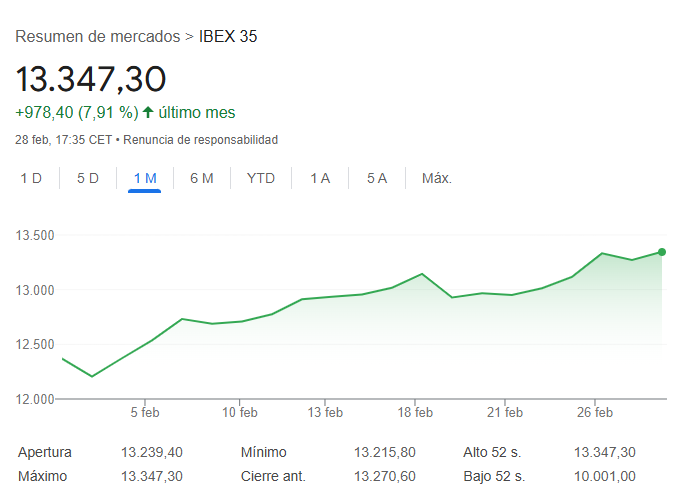This screenshot has width=684, height=501.
Task: Click the 5 feb date axis label
Action: pos(145,412)
